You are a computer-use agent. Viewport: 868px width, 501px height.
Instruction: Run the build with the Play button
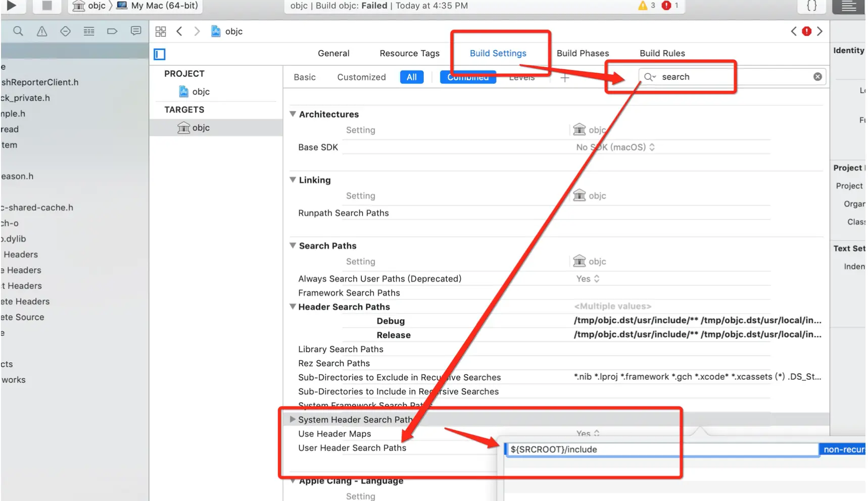tap(11, 6)
